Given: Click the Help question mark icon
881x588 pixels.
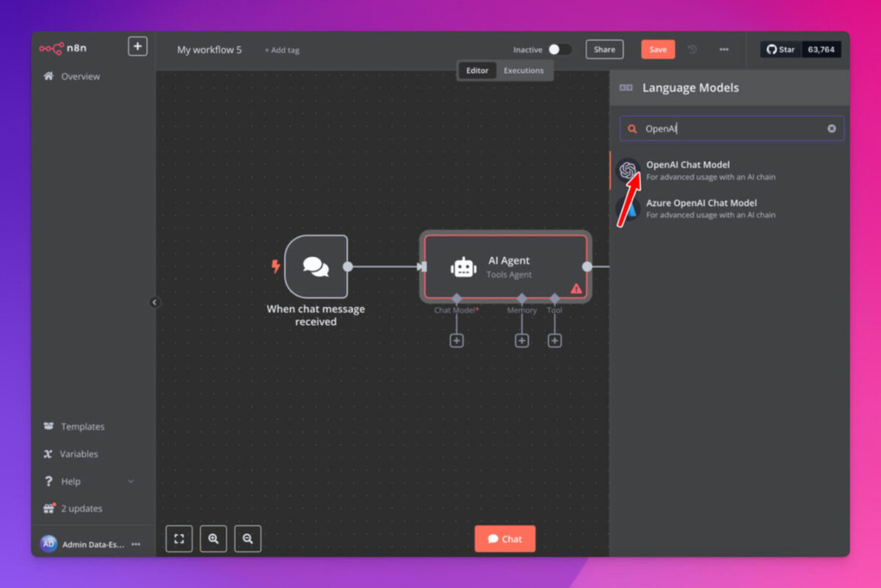Looking at the screenshot, I should tap(48, 482).
